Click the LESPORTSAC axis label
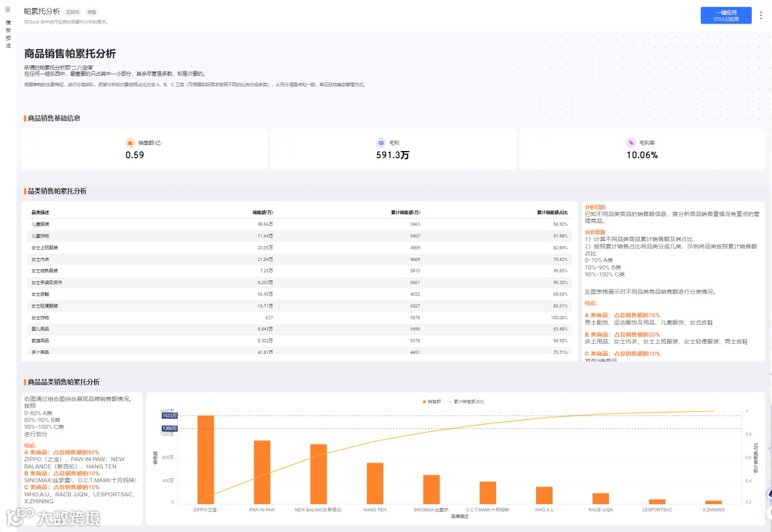The height and width of the screenshot is (532, 772). (657, 510)
